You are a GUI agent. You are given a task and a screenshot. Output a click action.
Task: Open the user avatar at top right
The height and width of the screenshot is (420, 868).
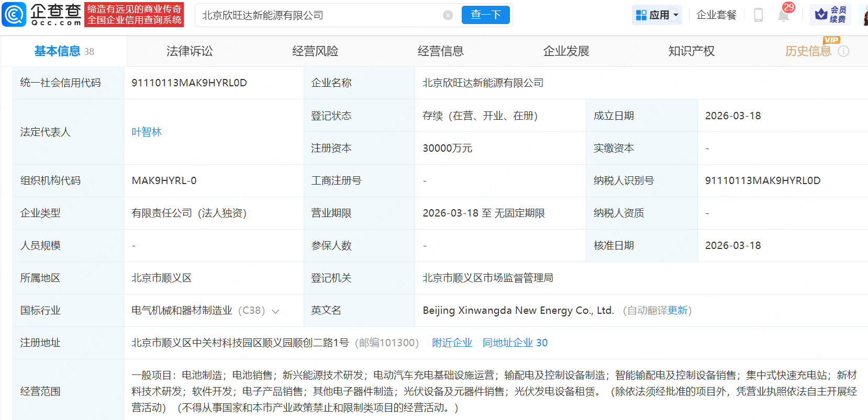coord(864,16)
